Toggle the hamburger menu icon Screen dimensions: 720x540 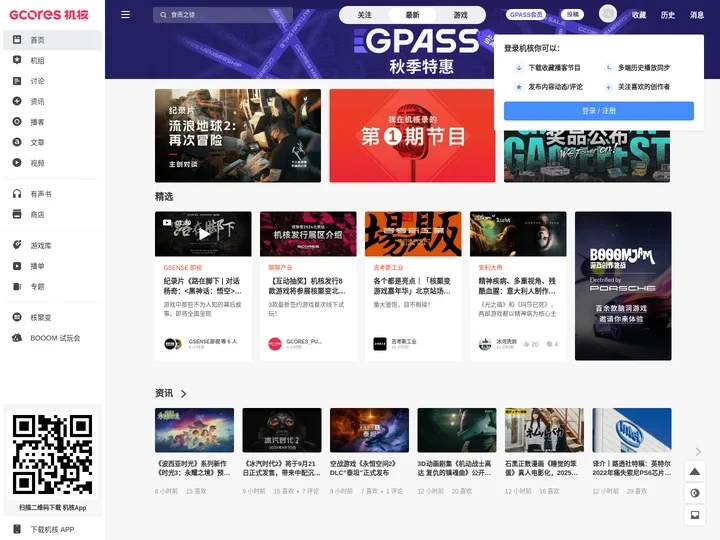tap(125, 15)
